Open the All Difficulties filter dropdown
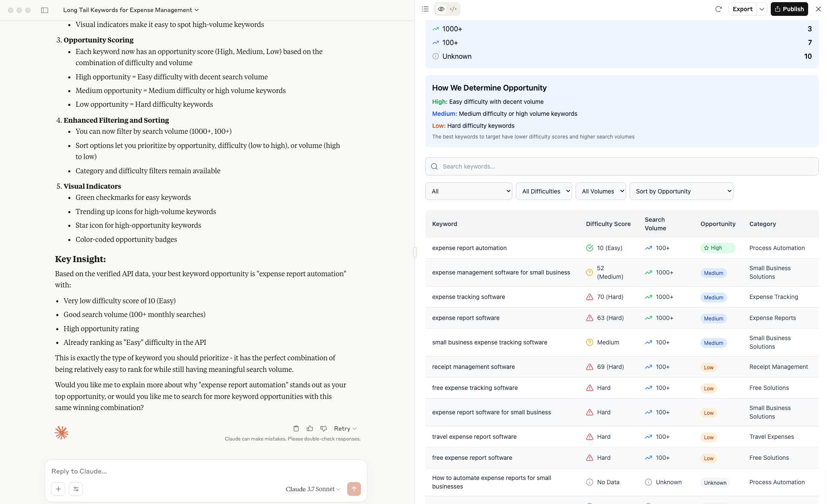827x504 pixels. pyautogui.click(x=544, y=191)
